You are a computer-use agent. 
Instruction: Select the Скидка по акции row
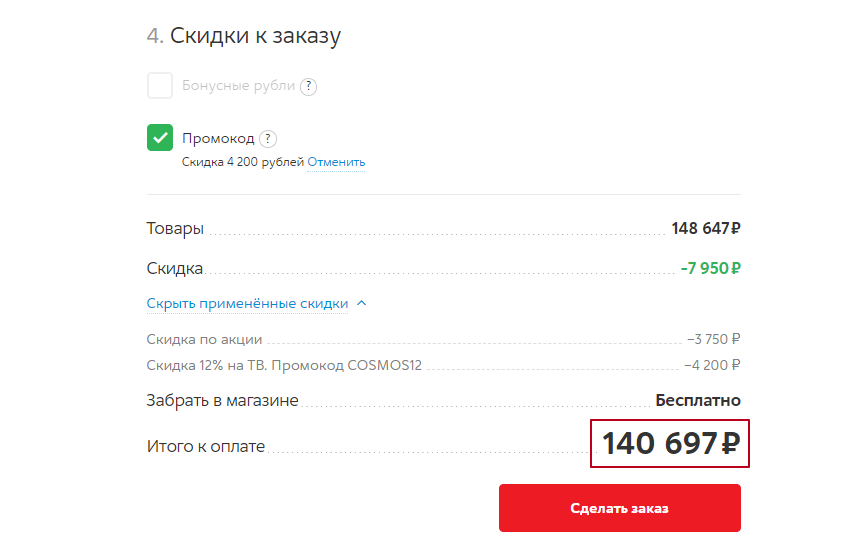click(444, 339)
